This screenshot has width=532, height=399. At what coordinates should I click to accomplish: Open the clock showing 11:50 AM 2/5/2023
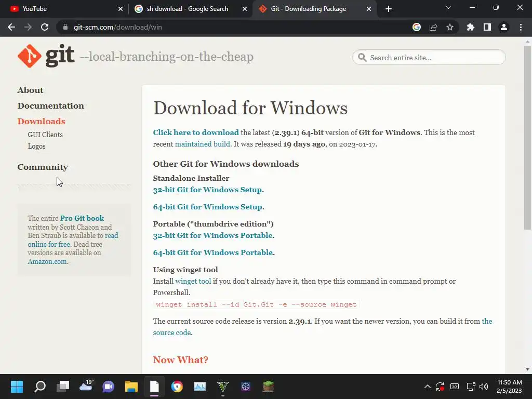[509, 387]
